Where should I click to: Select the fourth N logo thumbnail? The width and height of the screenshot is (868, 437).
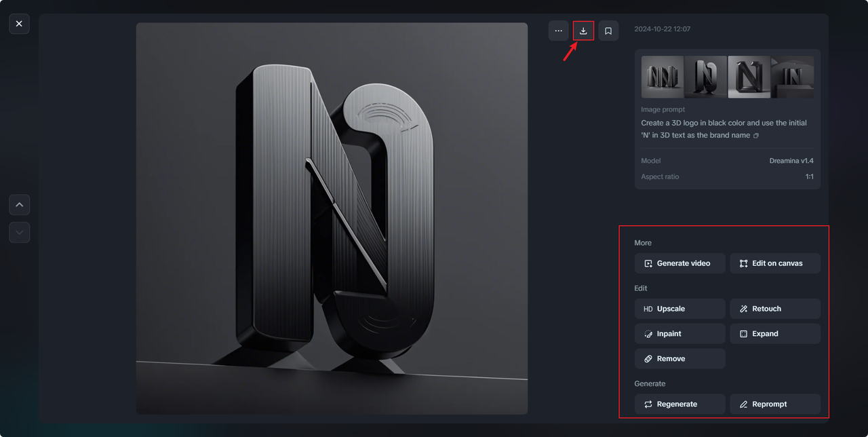point(792,77)
